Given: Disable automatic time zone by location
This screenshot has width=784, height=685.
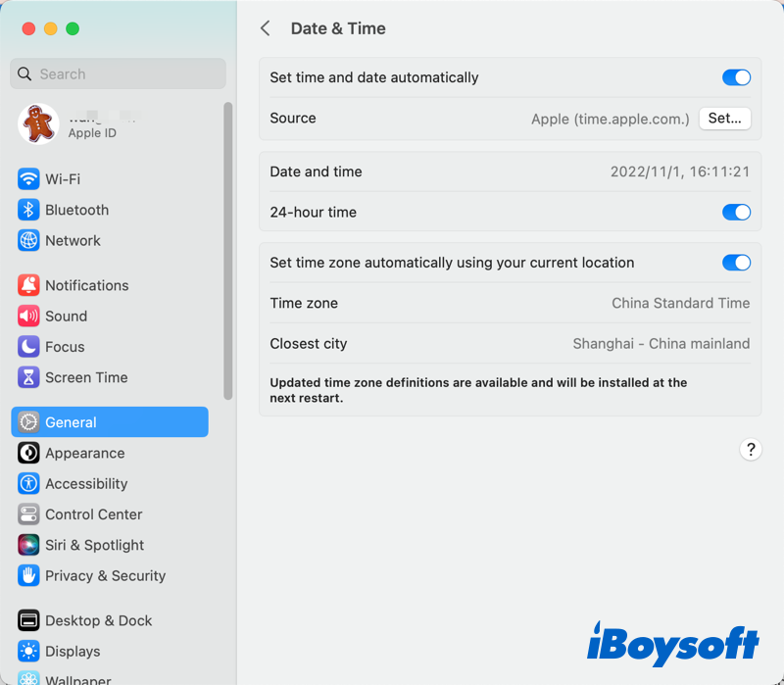Looking at the screenshot, I should [736, 263].
